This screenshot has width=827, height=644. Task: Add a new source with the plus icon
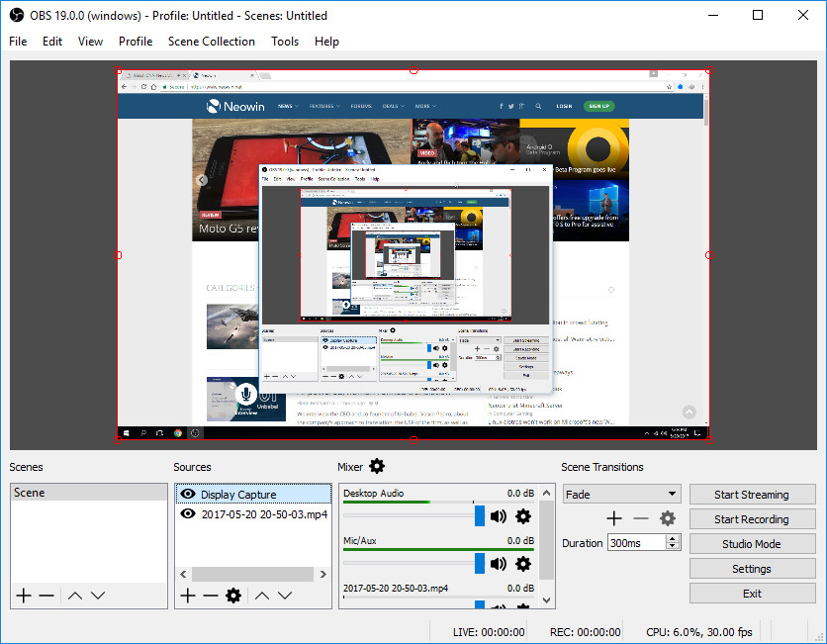click(187, 595)
